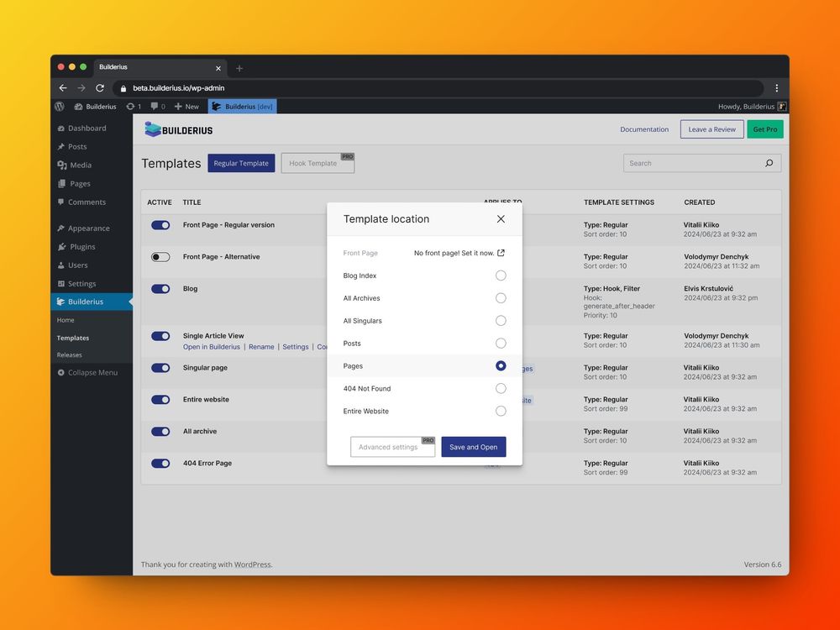Reload the page with the refresh icon
This screenshot has height=630, width=840.
100,88
